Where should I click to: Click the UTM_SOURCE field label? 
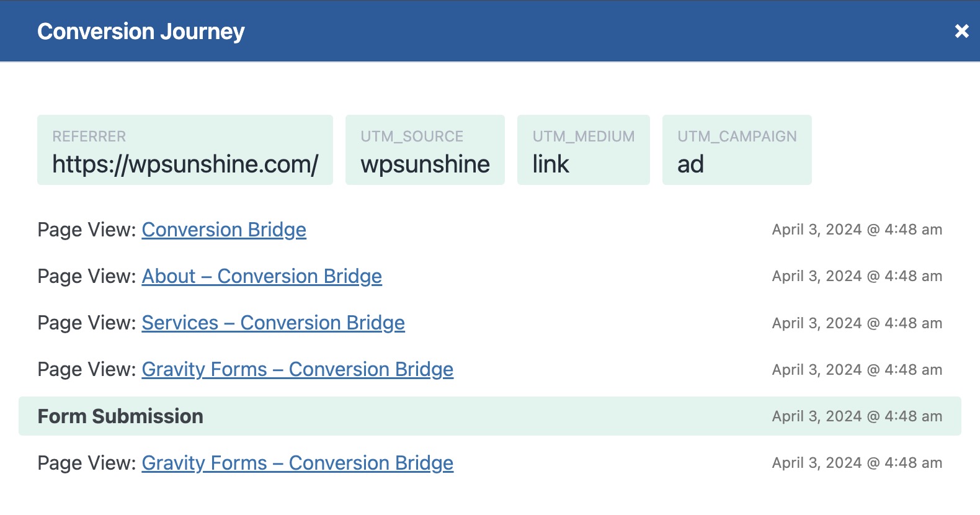412,136
